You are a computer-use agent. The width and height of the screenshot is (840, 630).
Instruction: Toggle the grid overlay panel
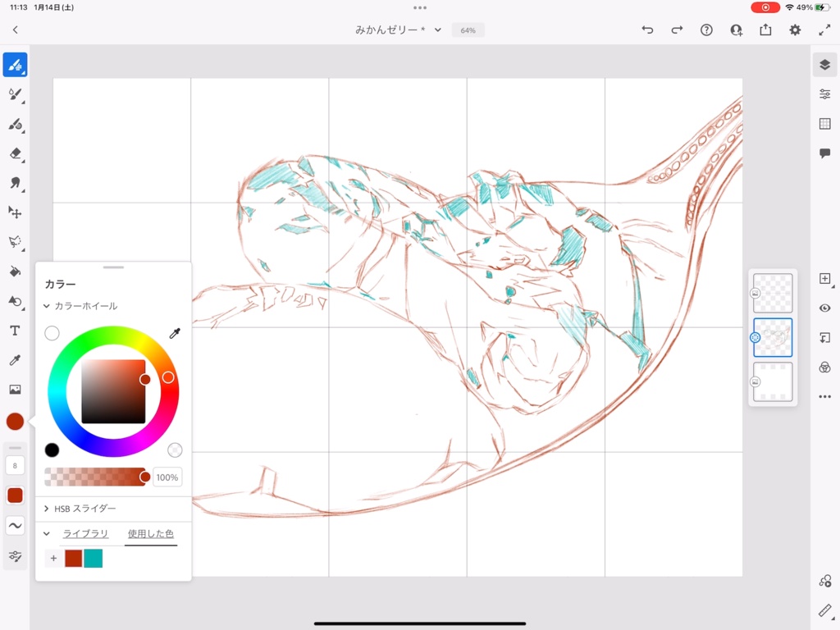[x=824, y=123]
